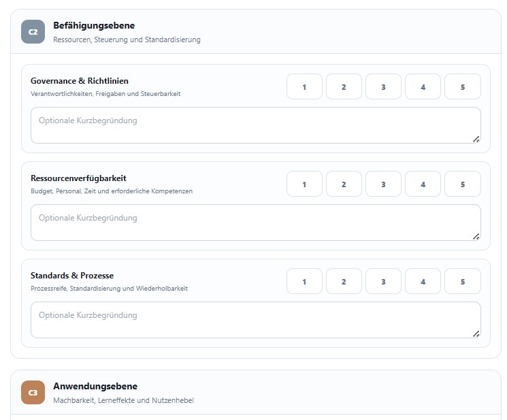Click resize handle of Standards & Prozesse textarea

pyautogui.click(x=476, y=334)
